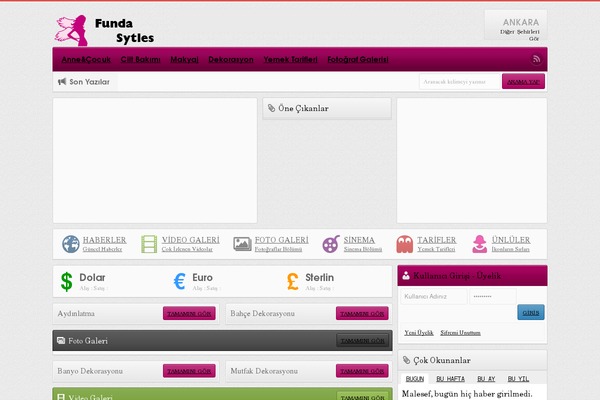Focus the Kullanıcı Adınız username field

434,297
